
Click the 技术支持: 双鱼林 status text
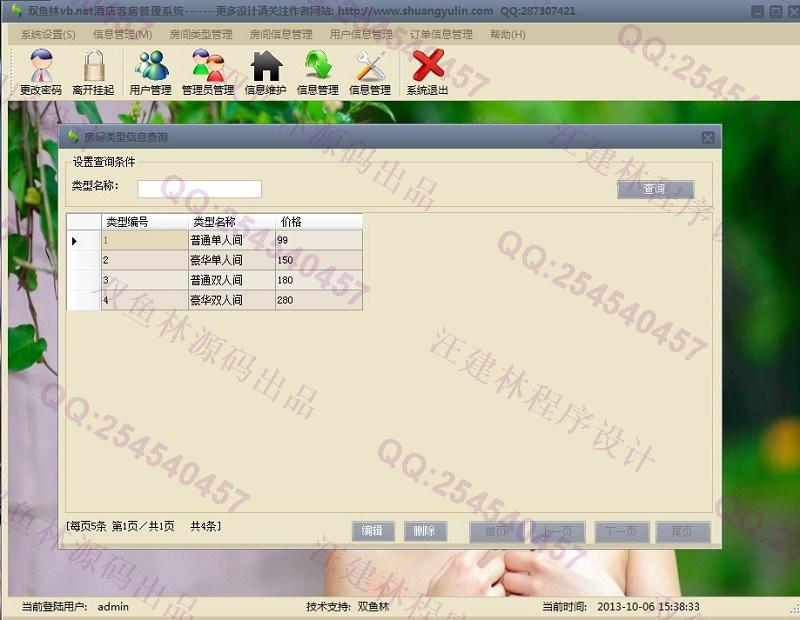tap(347, 607)
